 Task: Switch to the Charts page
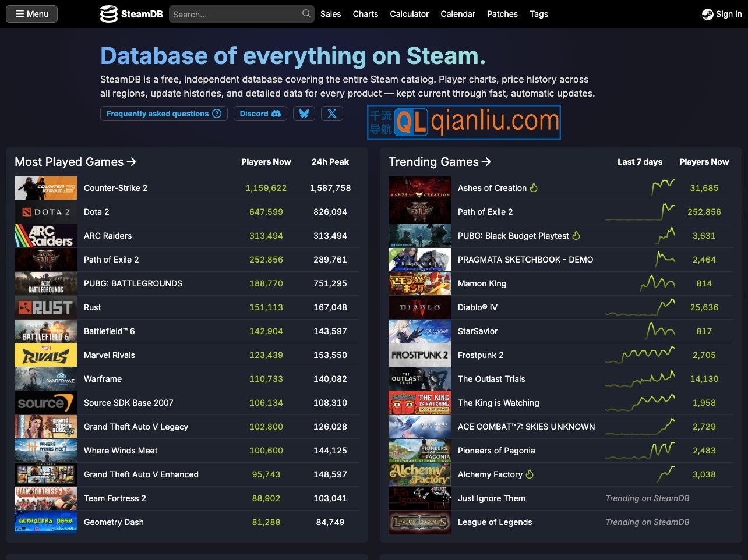pyautogui.click(x=365, y=14)
